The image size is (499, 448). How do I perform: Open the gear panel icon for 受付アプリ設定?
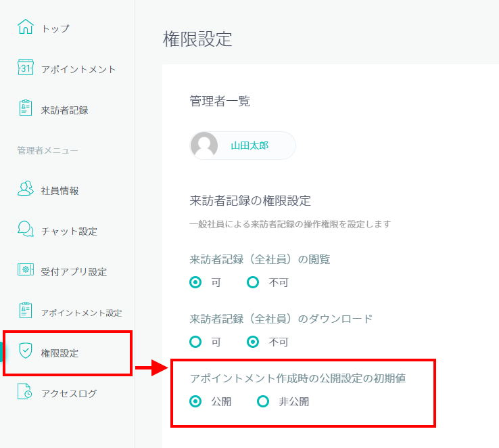[26, 269]
